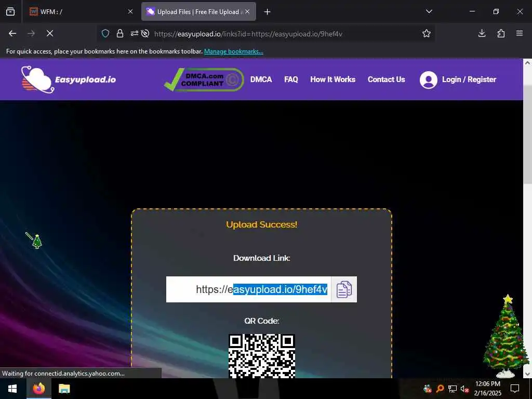Click the Login / Register link

click(x=469, y=79)
